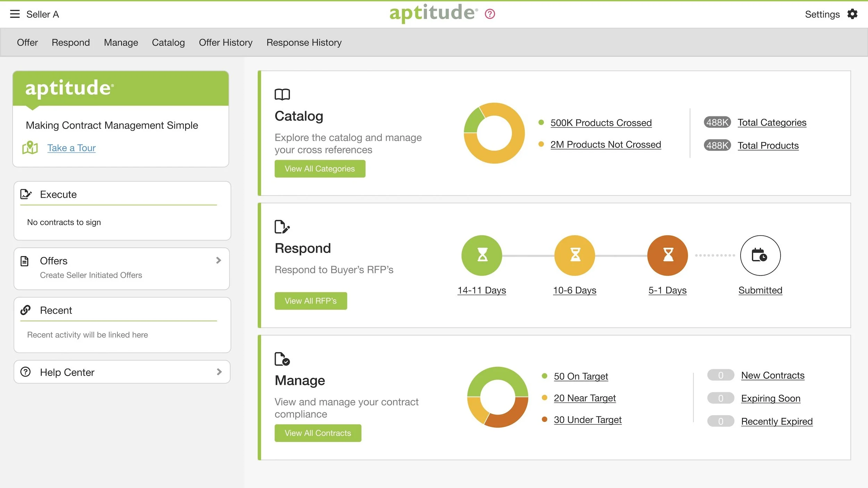Select the yellow 10-6 Days hourglass

coord(575,255)
